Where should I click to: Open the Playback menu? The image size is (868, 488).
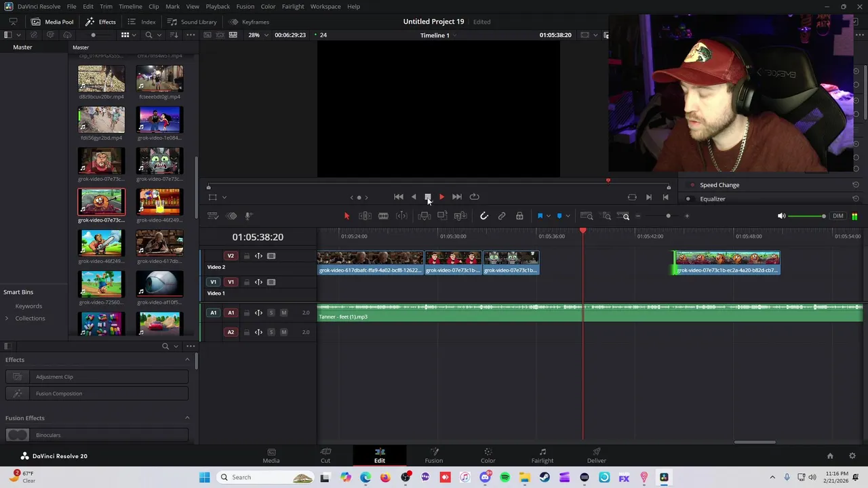(x=218, y=7)
